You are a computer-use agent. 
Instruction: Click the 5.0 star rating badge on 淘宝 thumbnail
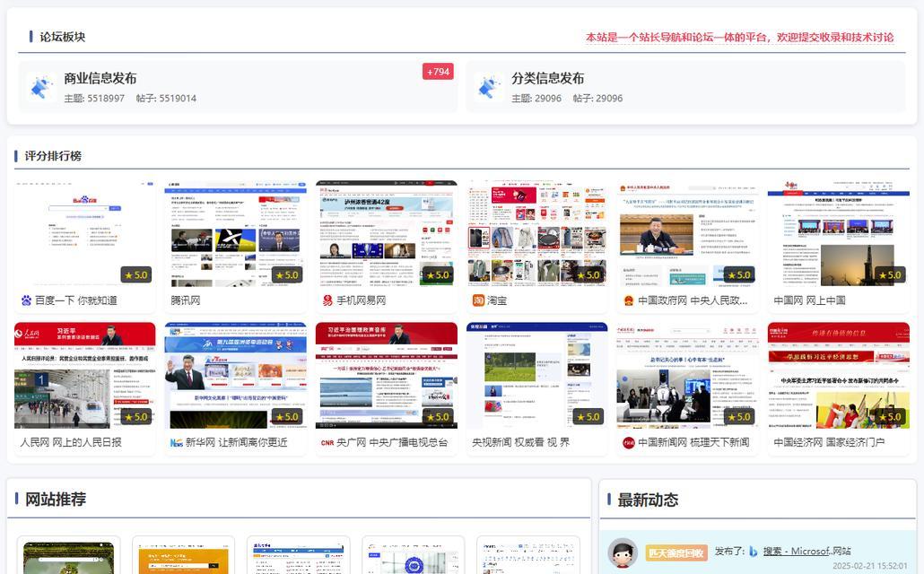click(588, 275)
